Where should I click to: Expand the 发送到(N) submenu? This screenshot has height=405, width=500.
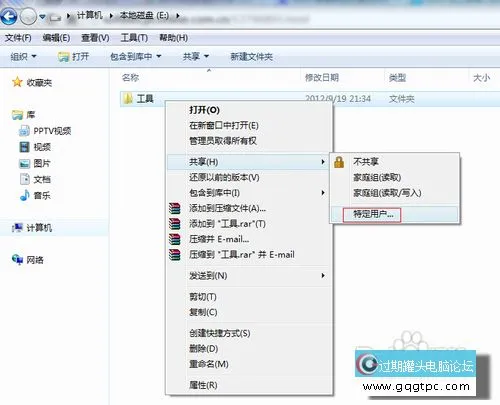[248, 276]
